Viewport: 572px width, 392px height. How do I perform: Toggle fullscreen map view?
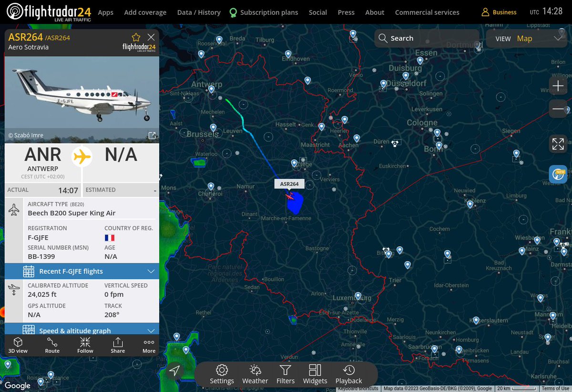558,144
